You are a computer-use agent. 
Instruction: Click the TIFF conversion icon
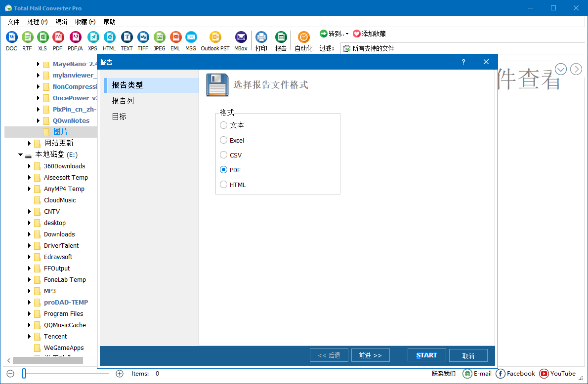coord(143,37)
